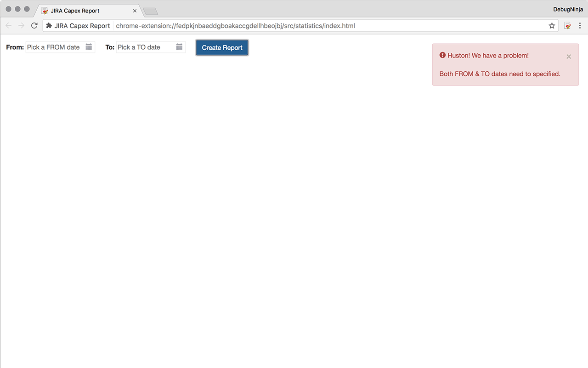The height and width of the screenshot is (368, 588).
Task: Click the site identity icon in the address bar
Action: coord(48,26)
